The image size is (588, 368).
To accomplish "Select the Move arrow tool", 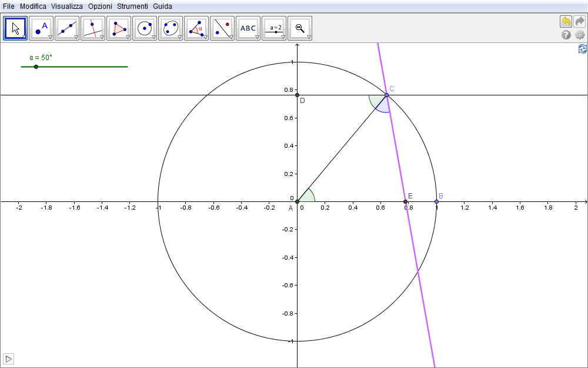I will coord(16,28).
